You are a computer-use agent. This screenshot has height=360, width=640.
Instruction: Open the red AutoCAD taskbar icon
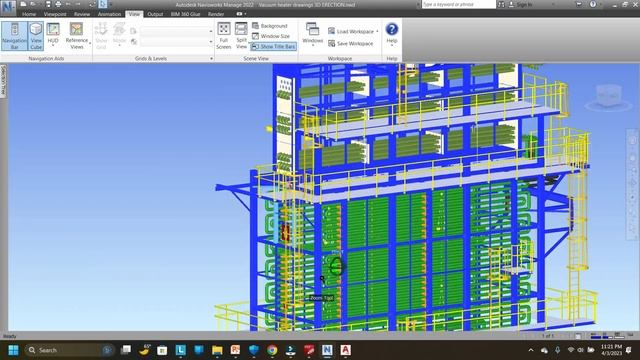click(x=345, y=350)
